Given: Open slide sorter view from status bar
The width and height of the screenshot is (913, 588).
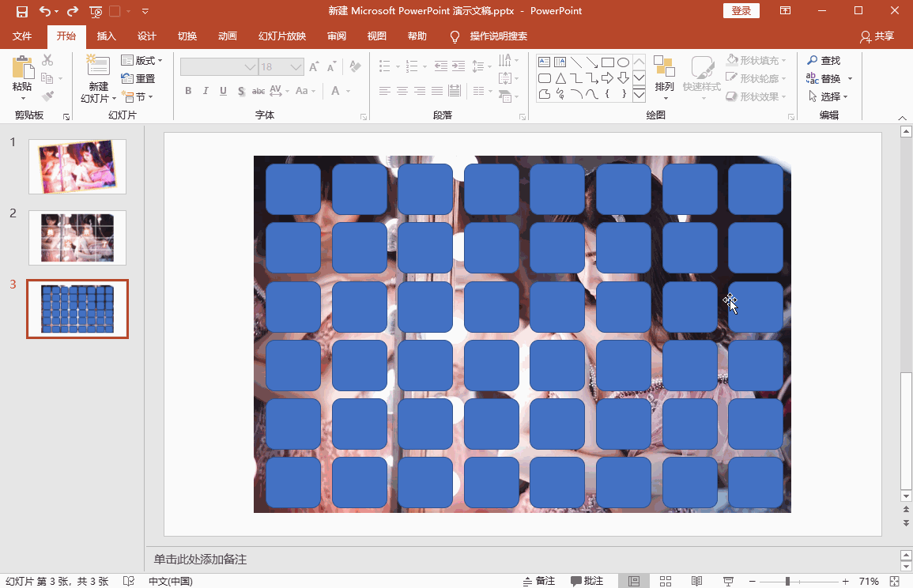Looking at the screenshot, I should tap(666, 581).
